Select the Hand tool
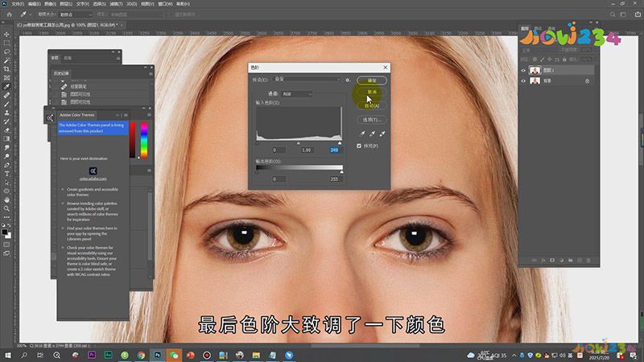Screen dimensions: 644x362 point(6,200)
